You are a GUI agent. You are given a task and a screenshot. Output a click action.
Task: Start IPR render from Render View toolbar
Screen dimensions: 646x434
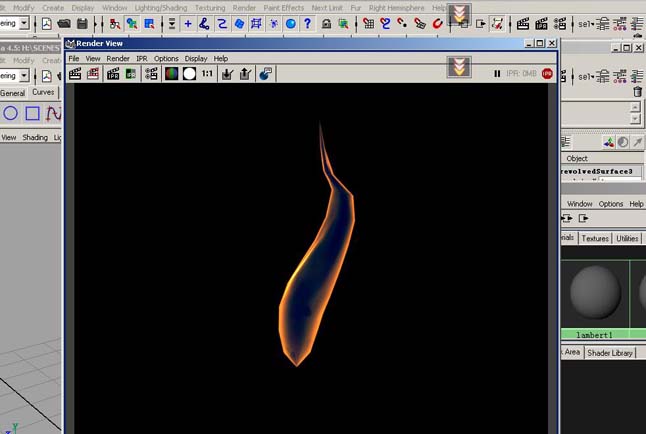point(112,74)
